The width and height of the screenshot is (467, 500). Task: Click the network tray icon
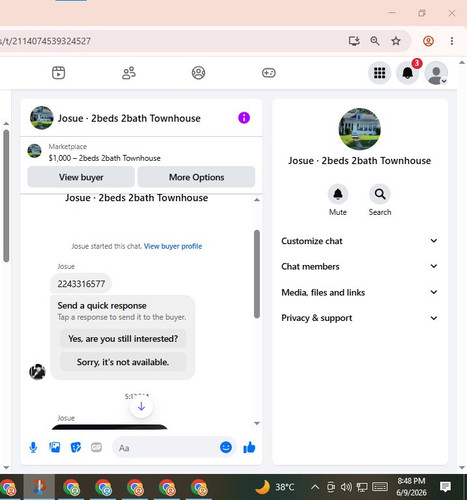tap(362, 487)
